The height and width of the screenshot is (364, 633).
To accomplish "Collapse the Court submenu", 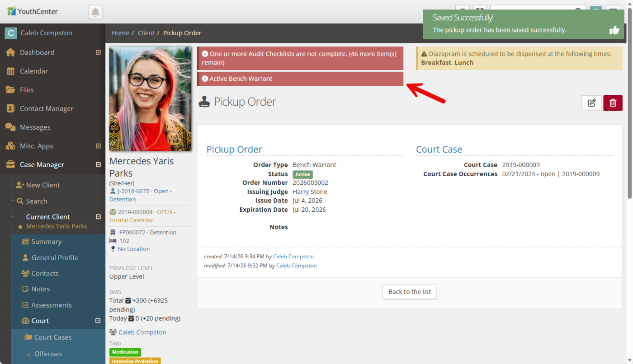I will (x=98, y=321).
